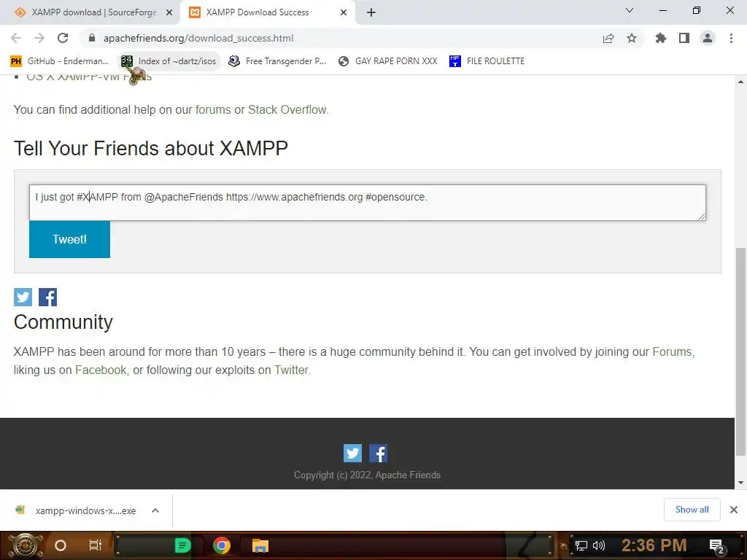The width and height of the screenshot is (747, 560).
Task: Close the downloads bar
Action: click(734, 510)
